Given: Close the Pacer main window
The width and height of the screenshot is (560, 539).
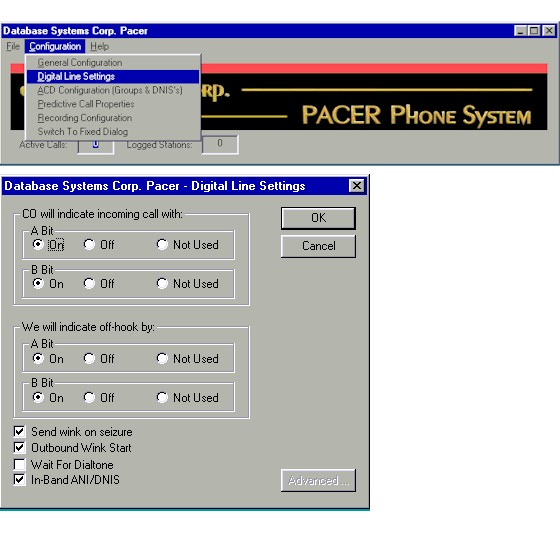Looking at the screenshot, I should point(549,31).
